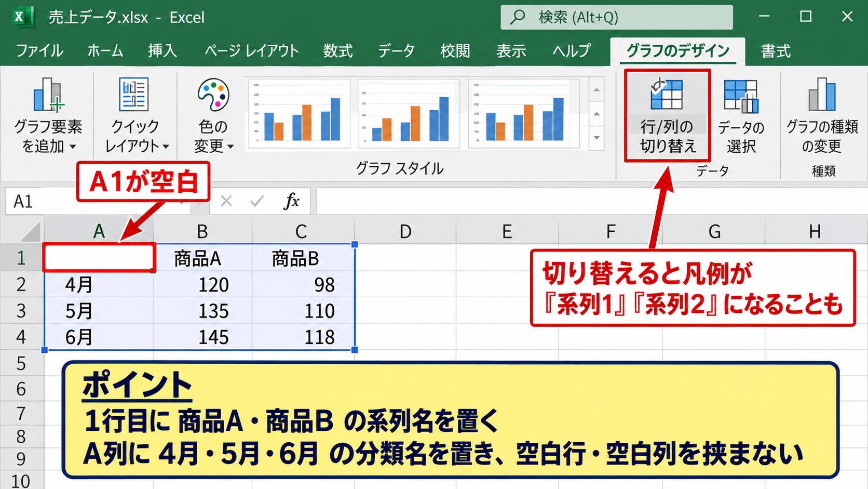Select column G header
Screen dimensions: 868x489
tap(714, 231)
